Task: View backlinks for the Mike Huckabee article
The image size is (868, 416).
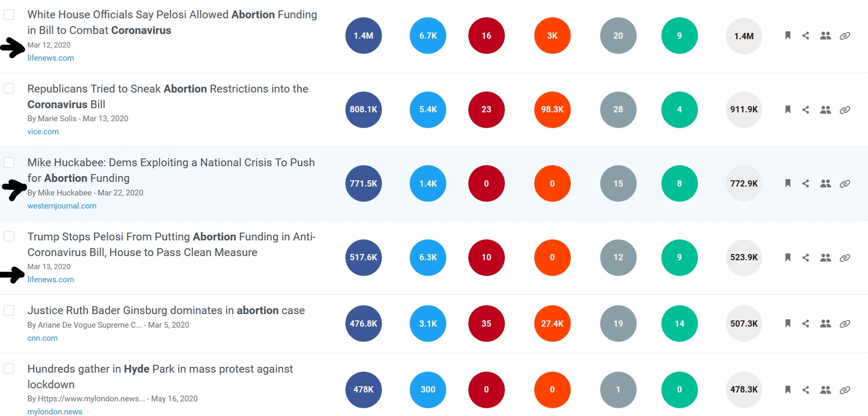Action: pyautogui.click(x=845, y=183)
